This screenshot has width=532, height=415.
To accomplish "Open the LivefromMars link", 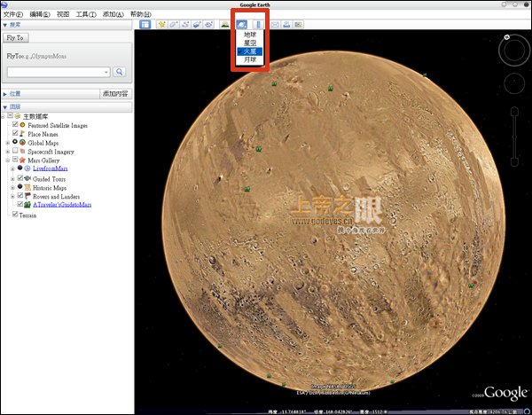I will pos(51,168).
